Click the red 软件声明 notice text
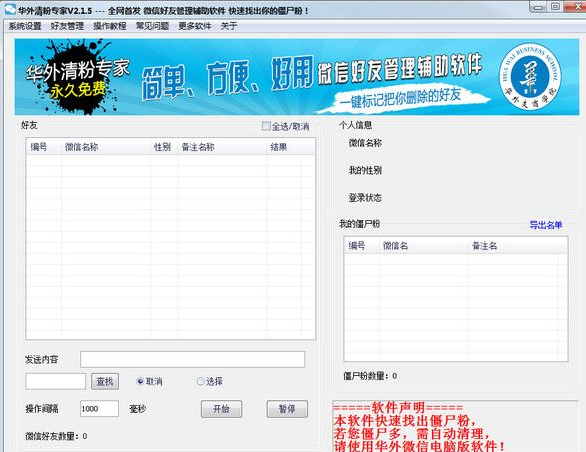This screenshot has width=586, height=452. pos(419,427)
